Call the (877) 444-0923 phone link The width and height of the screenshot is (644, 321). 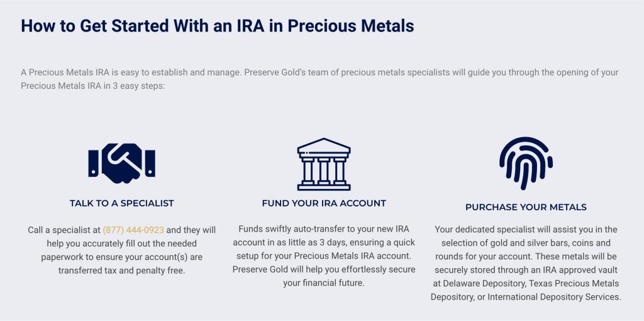133,230
